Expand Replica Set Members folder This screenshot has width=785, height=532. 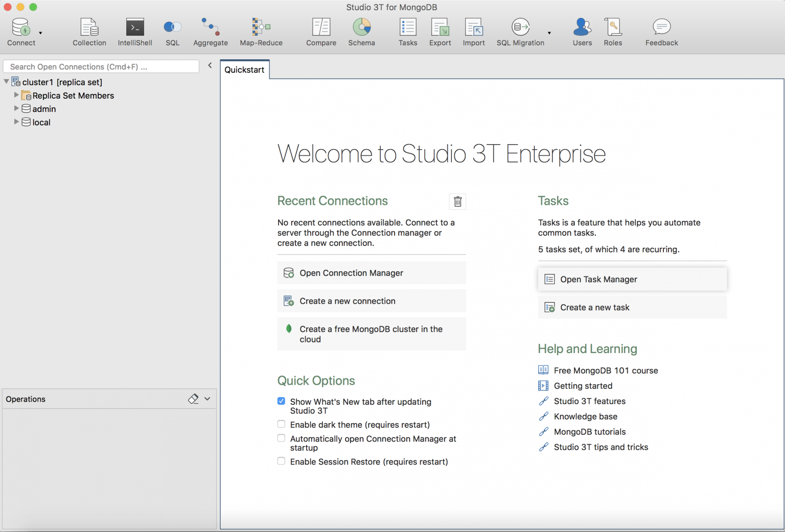tap(16, 95)
